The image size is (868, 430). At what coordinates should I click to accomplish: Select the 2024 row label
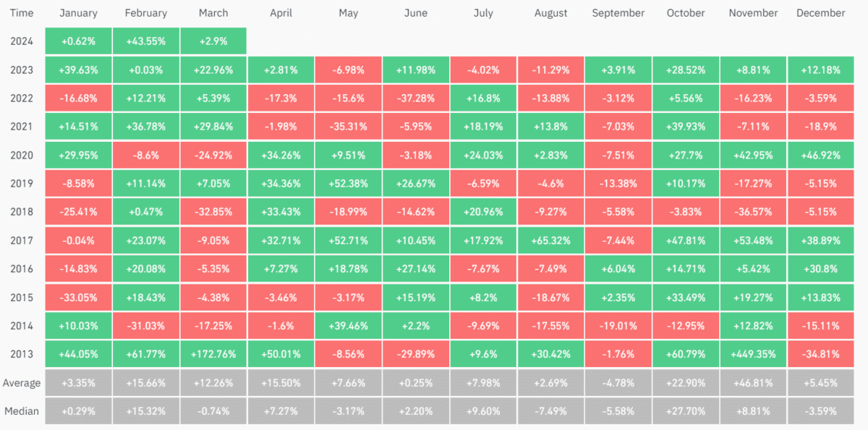click(22, 41)
